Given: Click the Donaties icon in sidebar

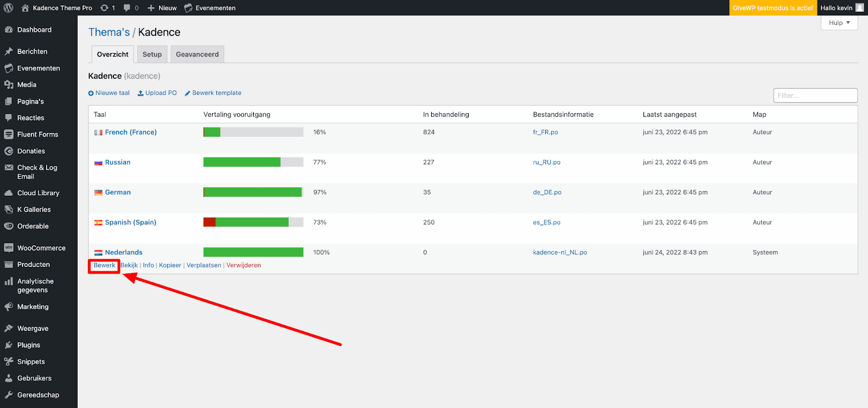Looking at the screenshot, I should [x=9, y=151].
